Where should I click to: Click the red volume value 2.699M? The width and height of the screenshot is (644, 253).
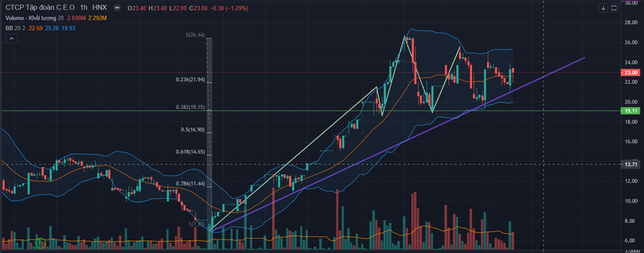pyautogui.click(x=76, y=18)
